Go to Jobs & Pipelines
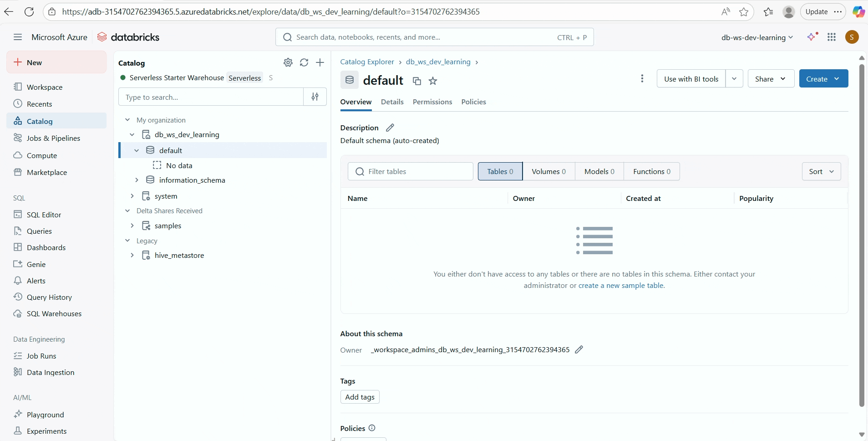Screen dimensions: 868x441 pos(56,138)
